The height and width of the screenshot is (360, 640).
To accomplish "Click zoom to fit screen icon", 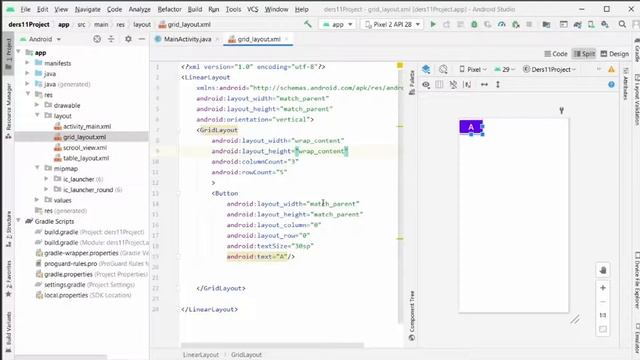I will coord(603,329).
